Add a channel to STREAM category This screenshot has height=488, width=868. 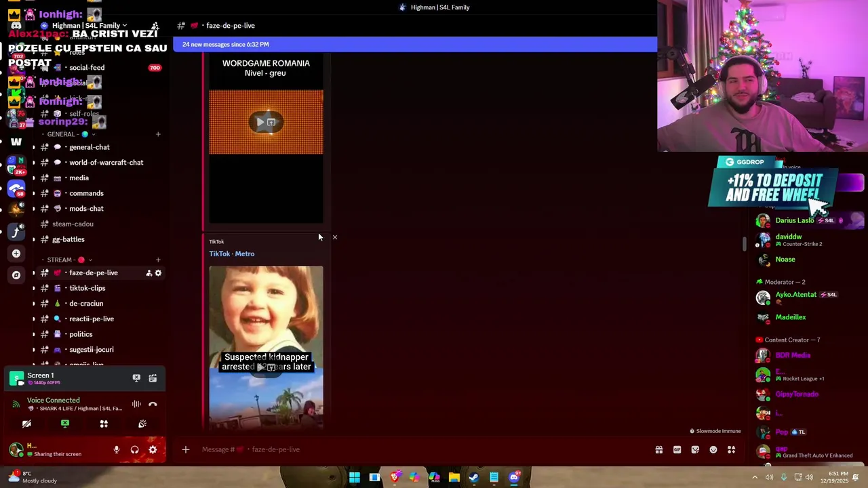click(158, 260)
